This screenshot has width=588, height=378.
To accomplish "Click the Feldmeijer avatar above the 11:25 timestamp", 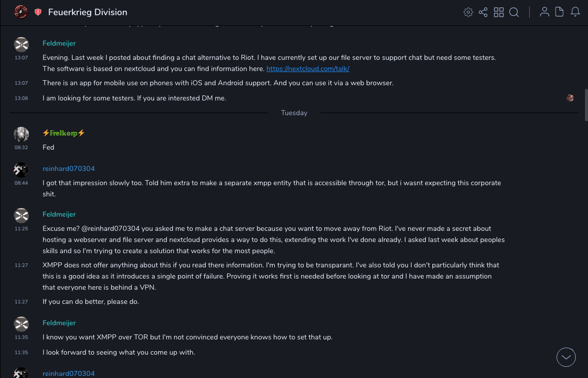I will click(21, 216).
